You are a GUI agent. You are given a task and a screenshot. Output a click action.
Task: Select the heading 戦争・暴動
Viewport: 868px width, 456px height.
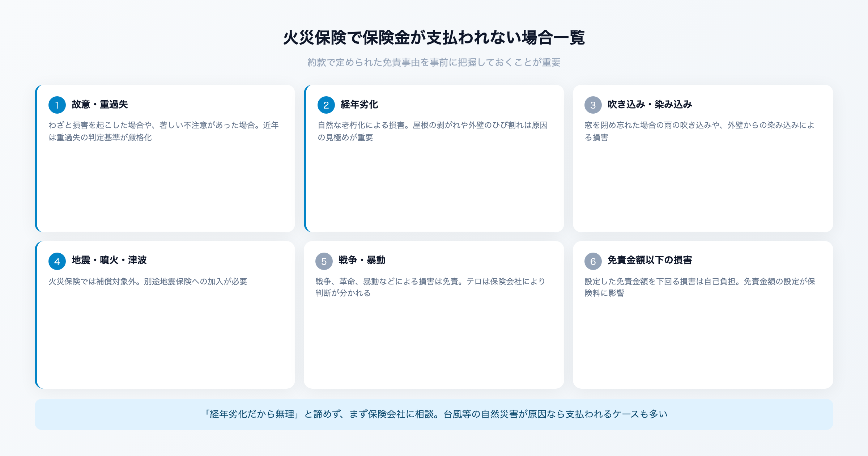362,260
